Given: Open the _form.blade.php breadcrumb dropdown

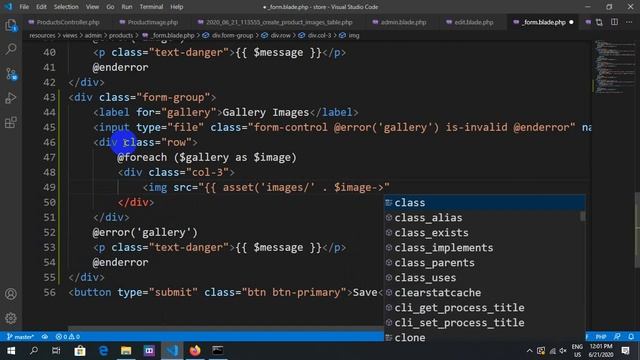Looking at the screenshot, I should [x=168, y=36].
